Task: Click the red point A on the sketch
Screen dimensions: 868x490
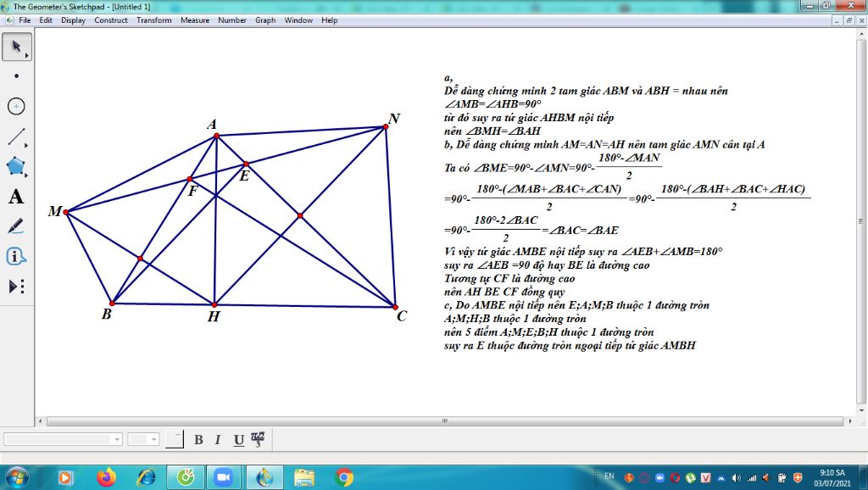Action: [x=216, y=136]
